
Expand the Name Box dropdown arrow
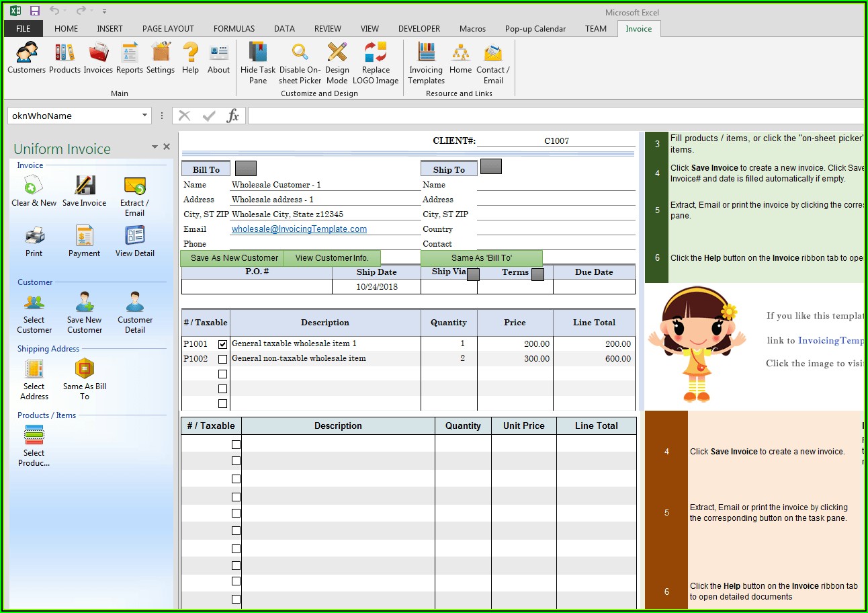(144, 116)
